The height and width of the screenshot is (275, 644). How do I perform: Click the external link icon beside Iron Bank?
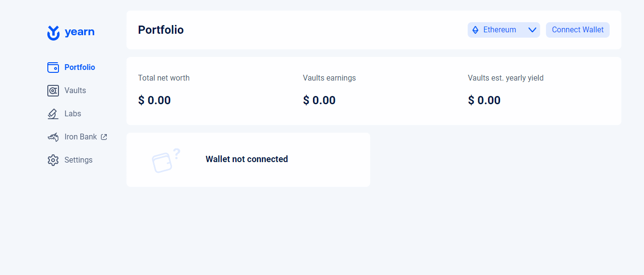click(104, 137)
